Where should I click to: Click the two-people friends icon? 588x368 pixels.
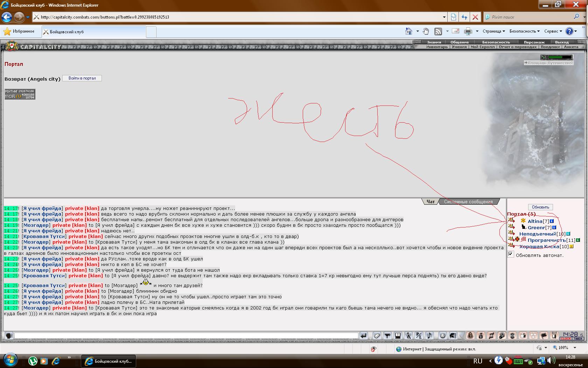[523, 336]
